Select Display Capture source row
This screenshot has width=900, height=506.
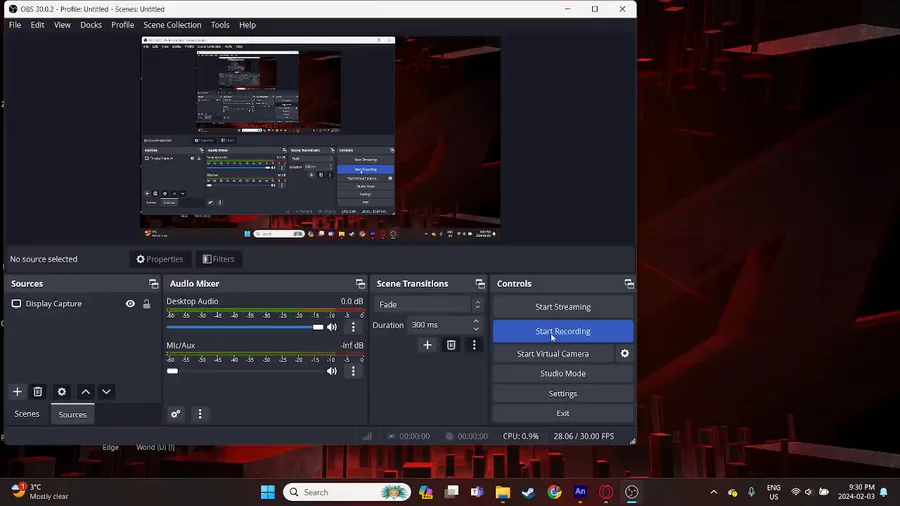82,303
